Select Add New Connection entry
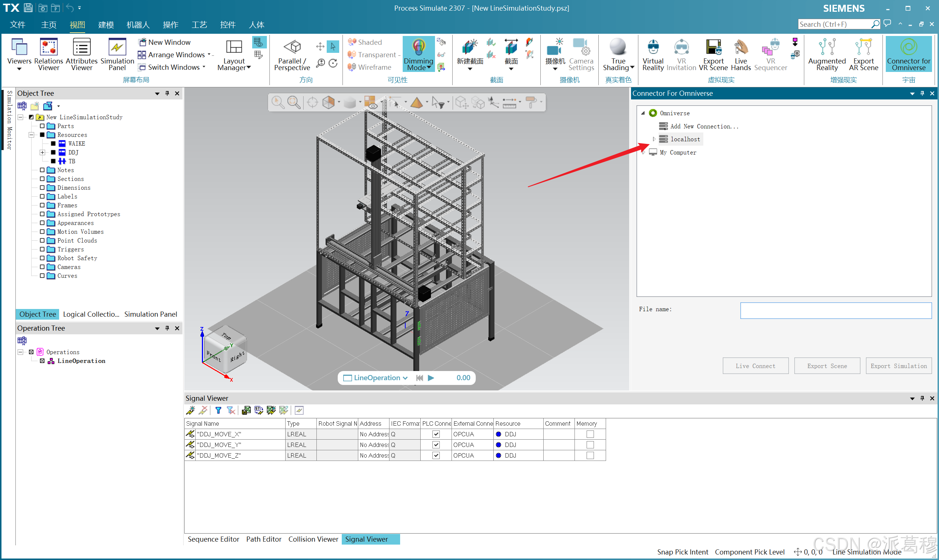The height and width of the screenshot is (560, 939). 703,126
